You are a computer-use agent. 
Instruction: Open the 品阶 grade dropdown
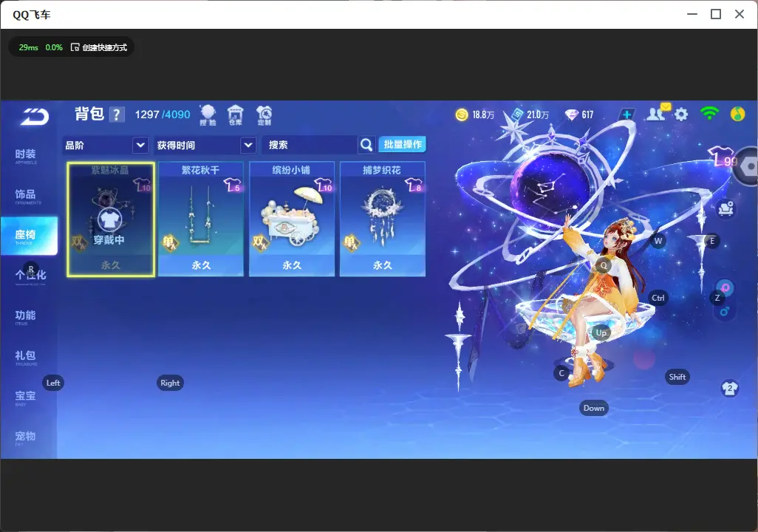[106, 145]
